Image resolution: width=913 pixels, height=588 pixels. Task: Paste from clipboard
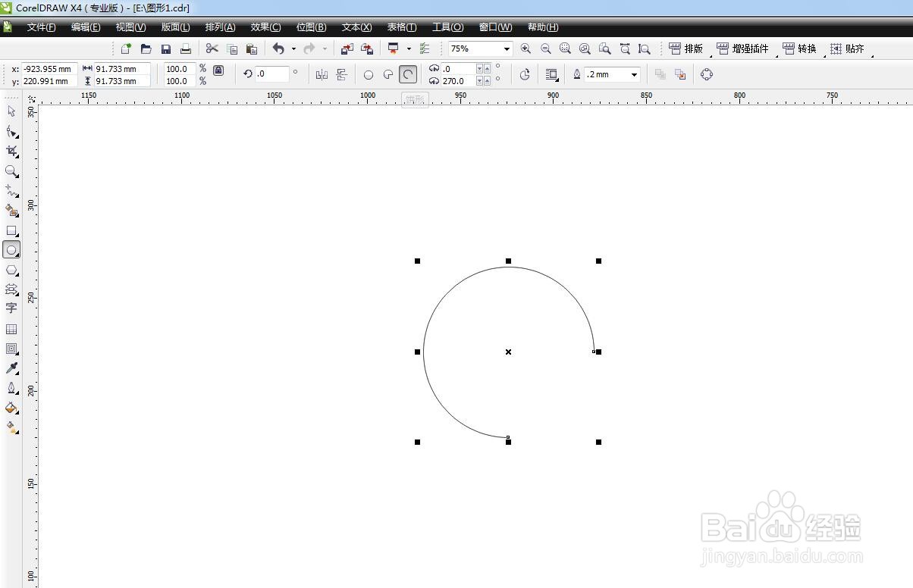tap(252, 48)
